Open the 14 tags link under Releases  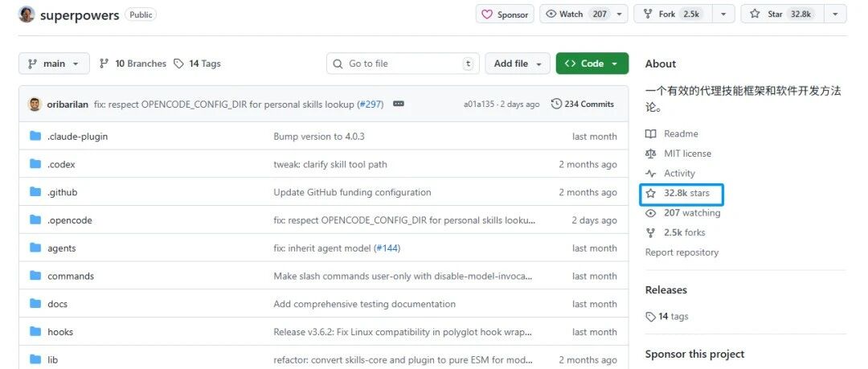674,317
